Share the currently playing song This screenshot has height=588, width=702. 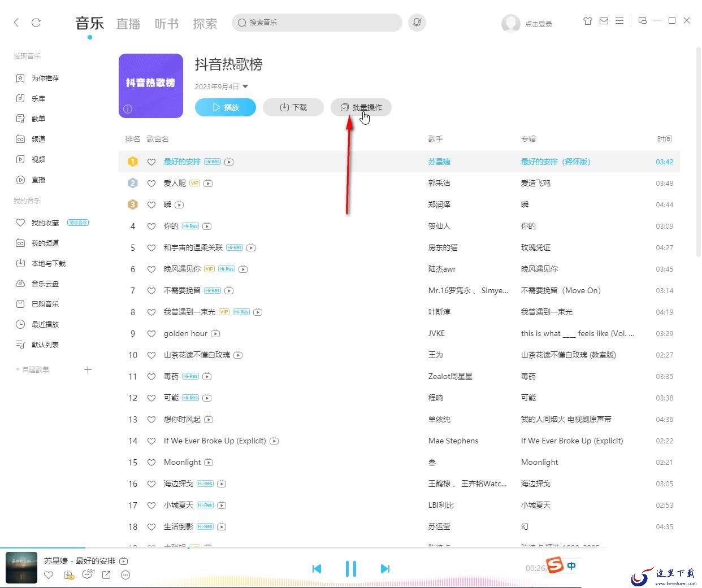[106, 575]
